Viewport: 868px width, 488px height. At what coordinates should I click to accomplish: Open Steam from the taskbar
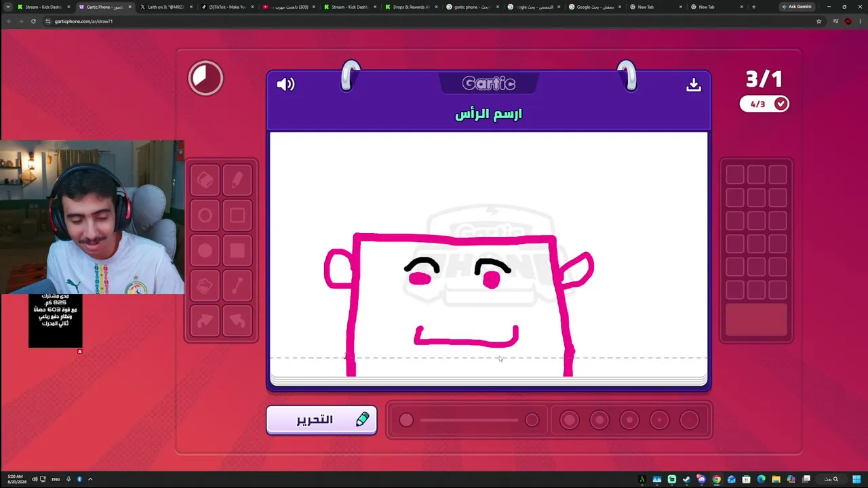tap(686, 479)
